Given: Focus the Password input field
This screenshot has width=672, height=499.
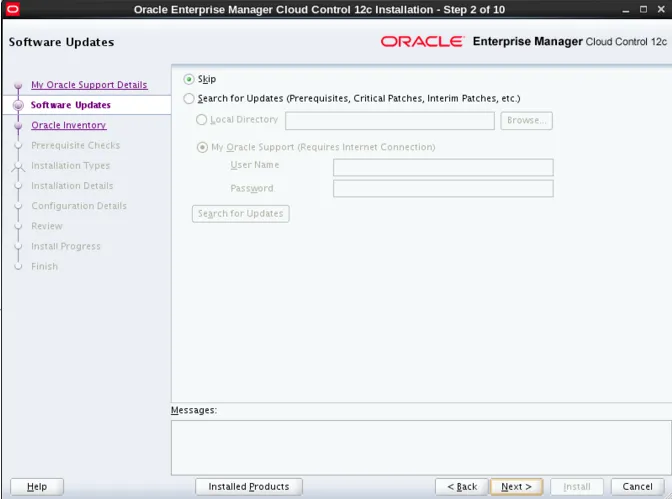Looking at the screenshot, I should point(443,189).
